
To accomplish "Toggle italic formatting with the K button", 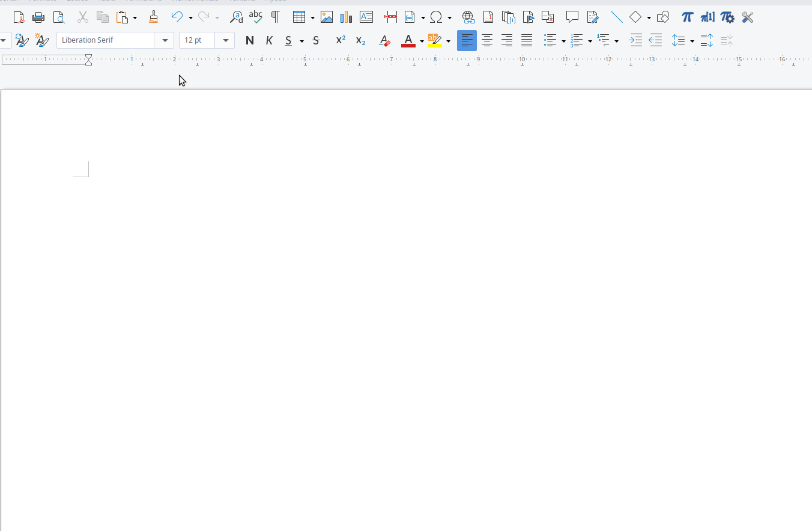I will coord(269,40).
